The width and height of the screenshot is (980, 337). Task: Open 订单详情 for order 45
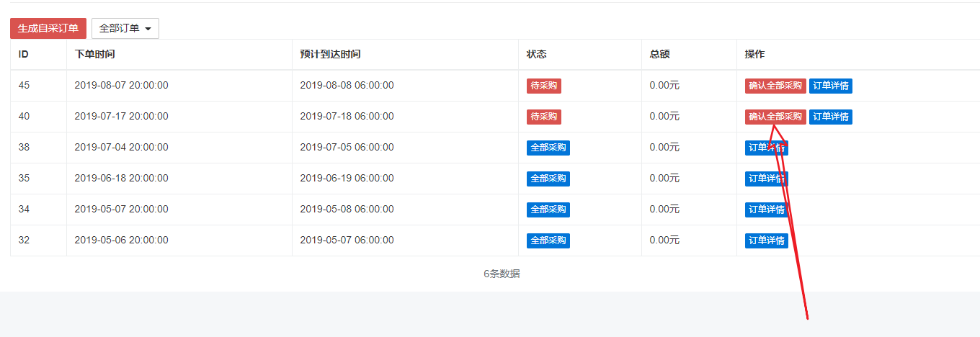831,86
